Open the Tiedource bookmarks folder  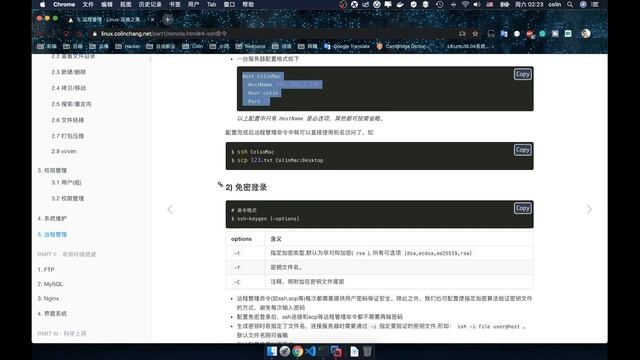[x=250, y=47]
